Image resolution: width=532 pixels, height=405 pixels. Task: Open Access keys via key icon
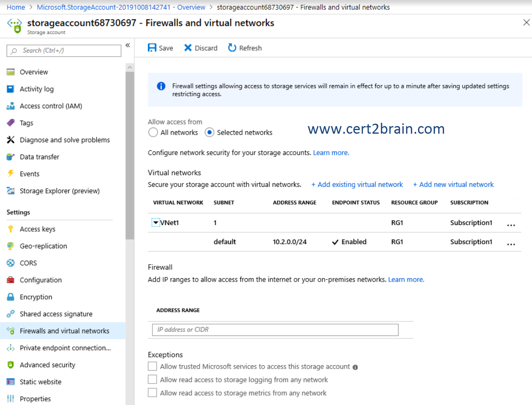click(x=11, y=229)
